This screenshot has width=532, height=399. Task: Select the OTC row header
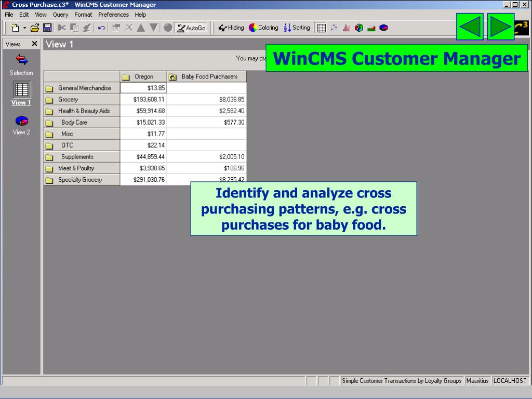click(x=82, y=145)
